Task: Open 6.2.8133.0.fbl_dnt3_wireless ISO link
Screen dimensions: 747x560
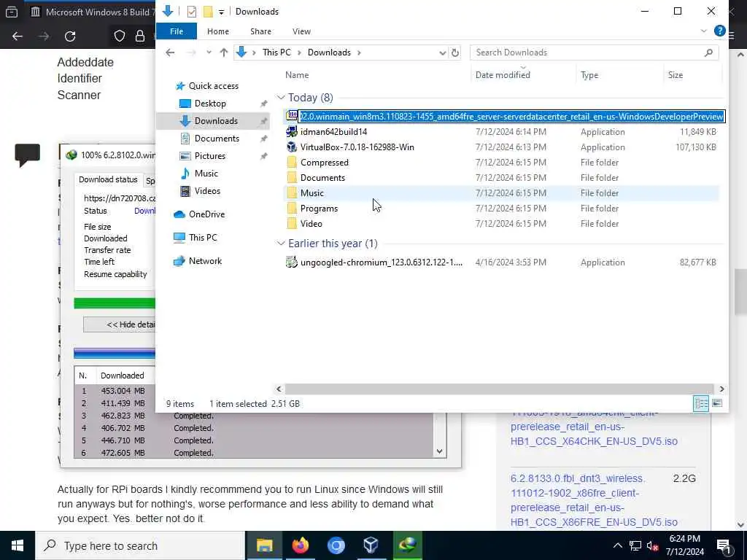Action: click(594, 500)
